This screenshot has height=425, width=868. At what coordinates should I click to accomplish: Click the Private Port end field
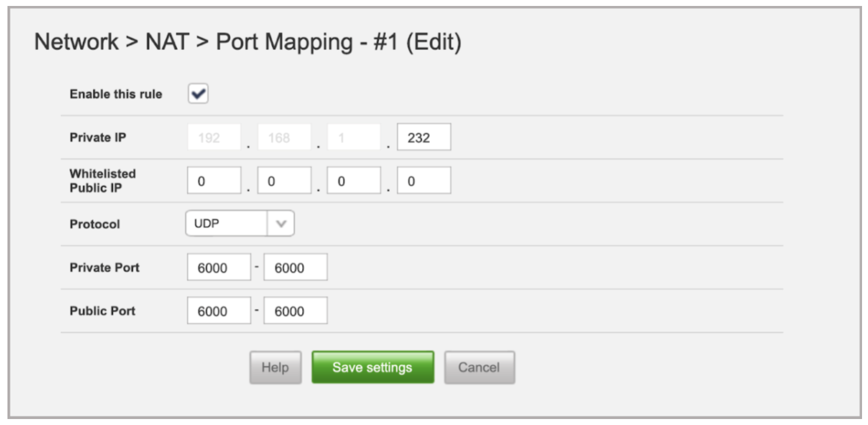click(x=295, y=267)
